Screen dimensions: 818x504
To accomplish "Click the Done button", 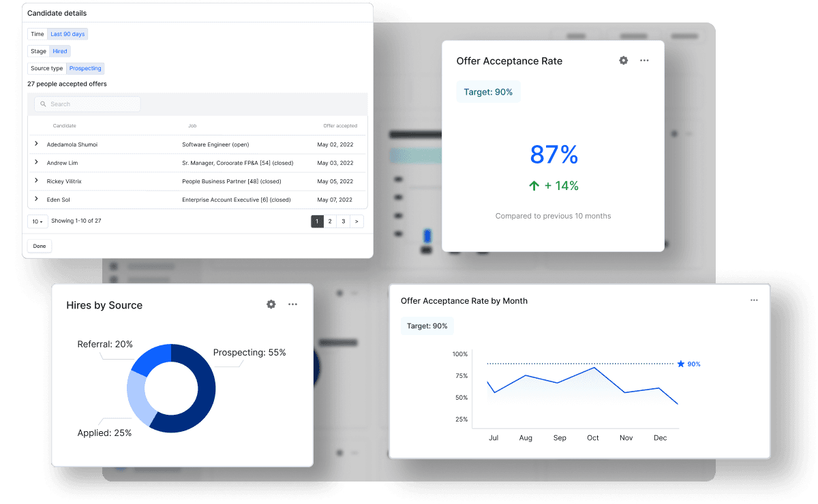I will [x=39, y=245].
